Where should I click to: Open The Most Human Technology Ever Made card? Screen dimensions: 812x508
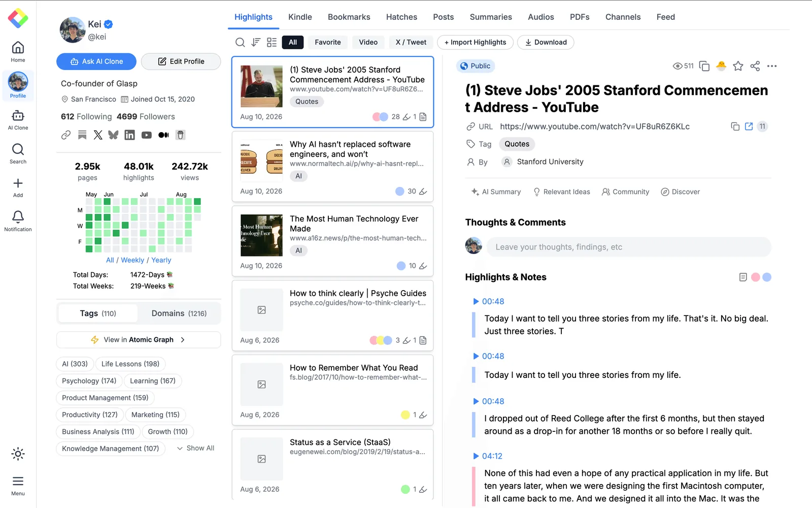click(332, 240)
